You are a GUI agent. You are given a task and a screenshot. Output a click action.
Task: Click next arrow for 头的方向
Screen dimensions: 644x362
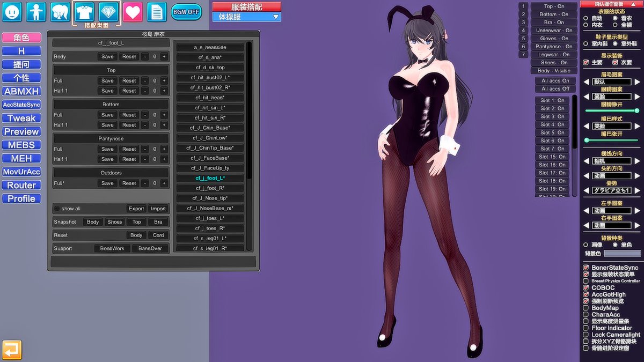click(x=637, y=175)
